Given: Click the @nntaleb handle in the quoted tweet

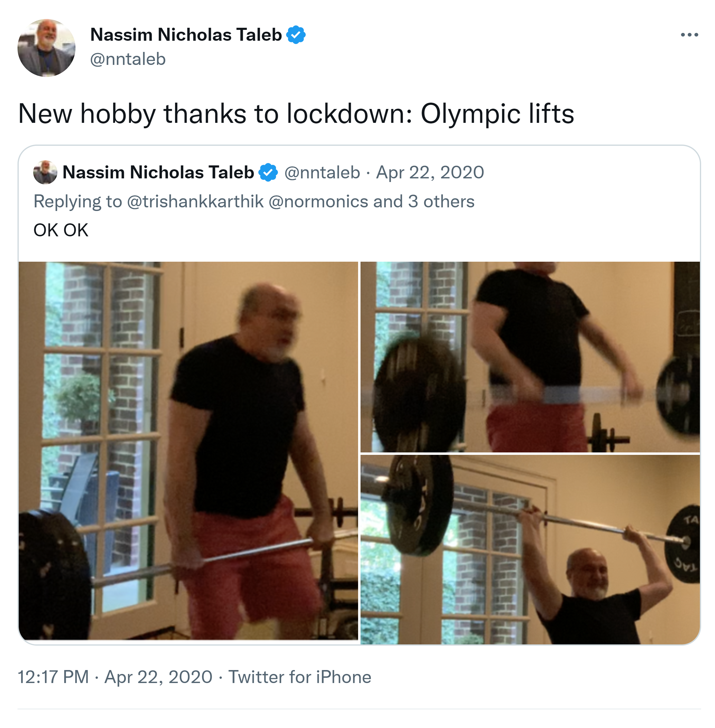Looking at the screenshot, I should [322, 172].
